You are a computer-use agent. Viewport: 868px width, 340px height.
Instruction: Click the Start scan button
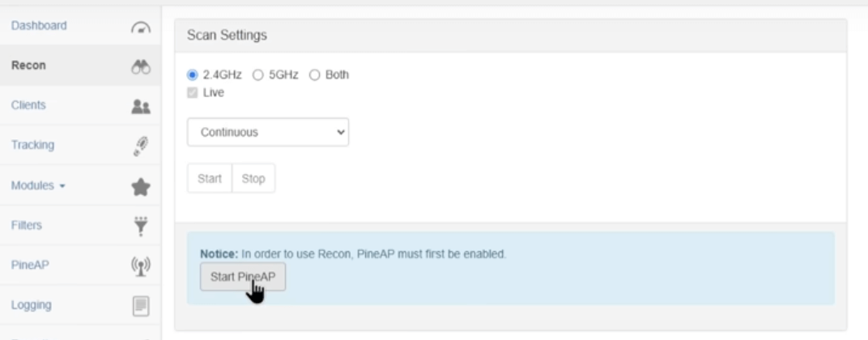[210, 178]
